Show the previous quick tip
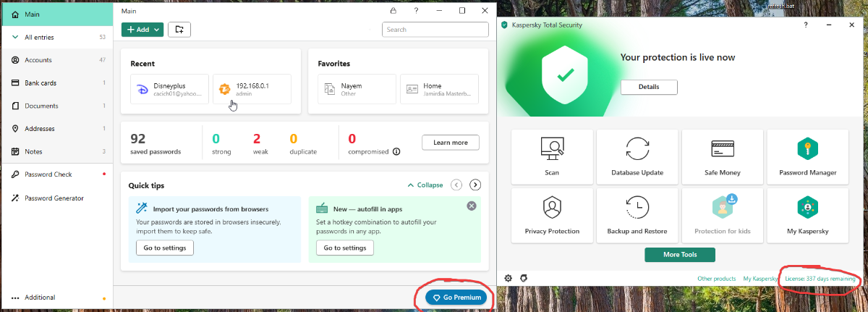 (456, 185)
